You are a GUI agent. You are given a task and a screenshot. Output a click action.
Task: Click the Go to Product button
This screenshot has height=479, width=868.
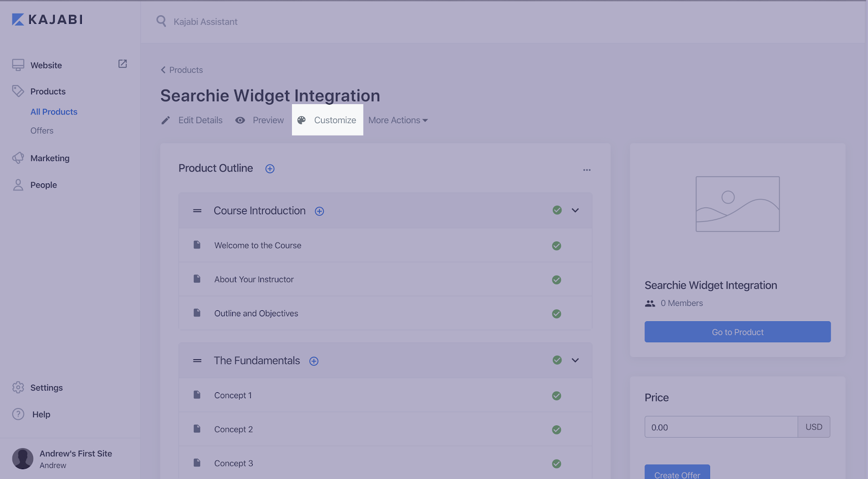(738, 332)
